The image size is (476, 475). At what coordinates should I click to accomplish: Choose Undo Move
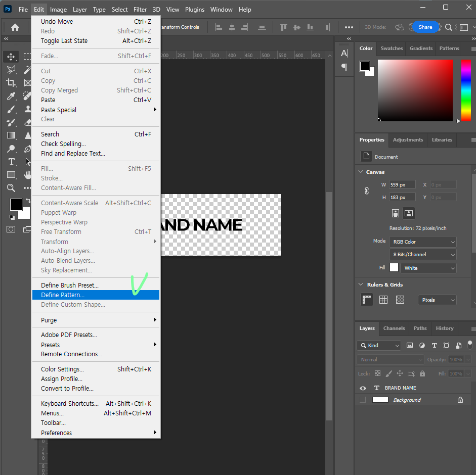pos(96,22)
